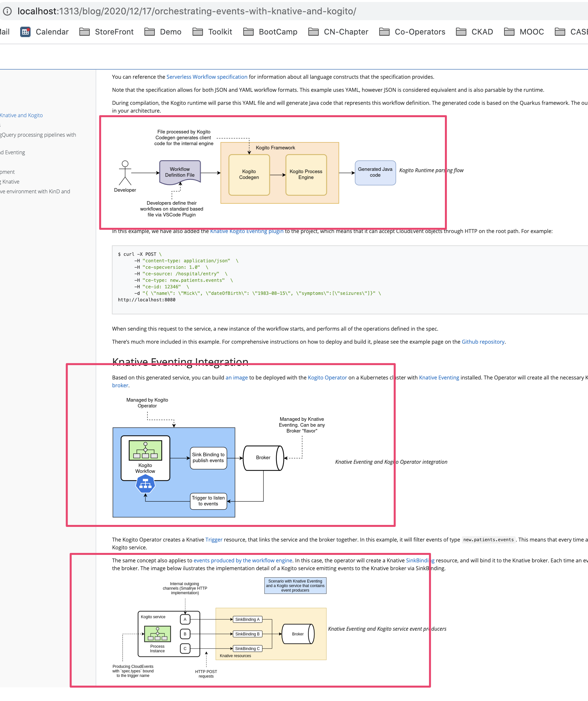Open the Knative Kogito Eventing plugin link
The width and height of the screenshot is (588, 701).
coord(247,231)
